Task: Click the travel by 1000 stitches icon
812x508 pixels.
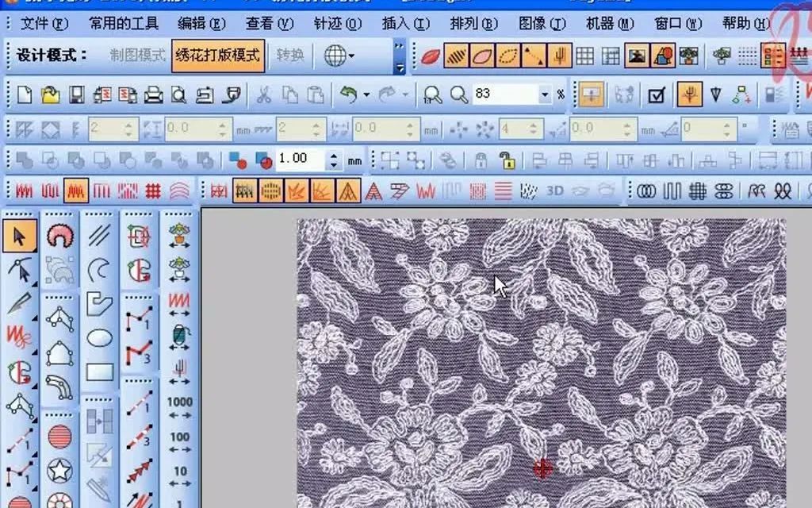Action: pos(179,407)
